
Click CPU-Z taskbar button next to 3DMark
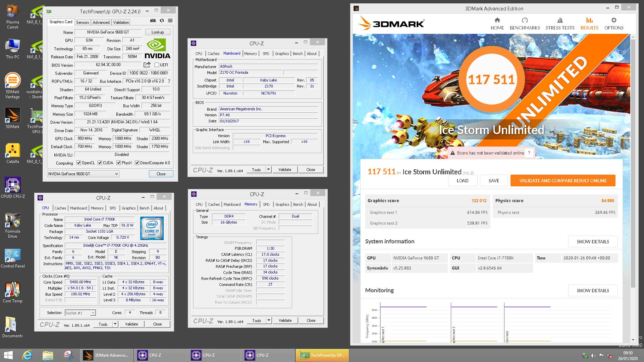160,355
